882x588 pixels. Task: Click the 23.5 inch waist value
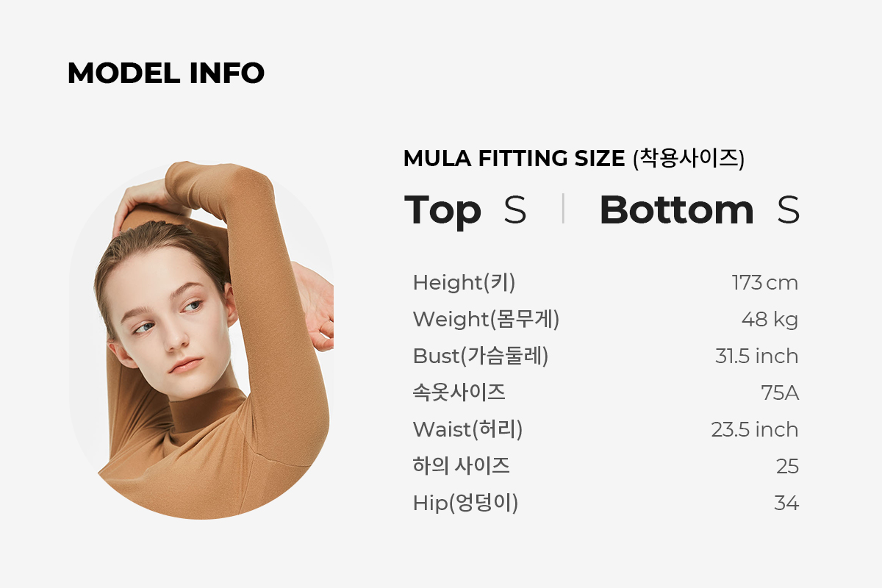pyautogui.click(x=755, y=430)
